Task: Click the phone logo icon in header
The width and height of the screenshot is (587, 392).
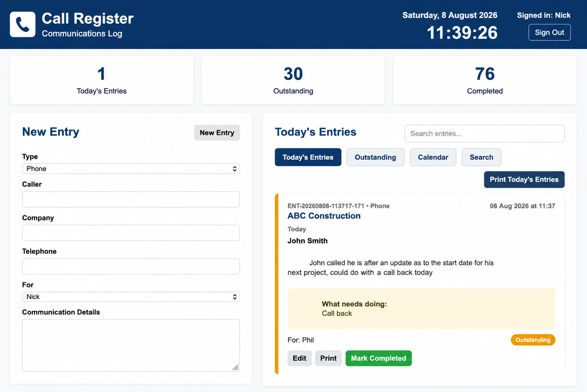Action: pyautogui.click(x=23, y=24)
